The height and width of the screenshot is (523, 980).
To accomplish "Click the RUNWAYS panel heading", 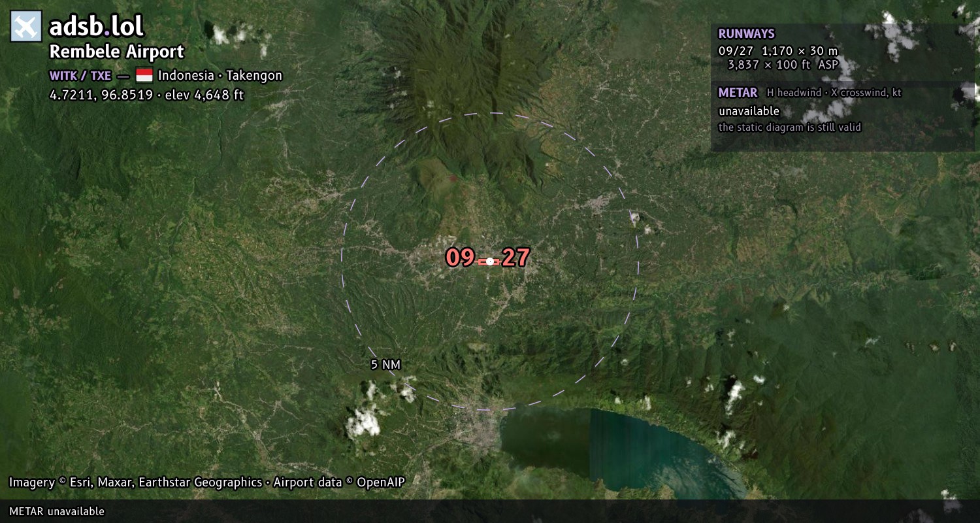I will click(746, 34).
